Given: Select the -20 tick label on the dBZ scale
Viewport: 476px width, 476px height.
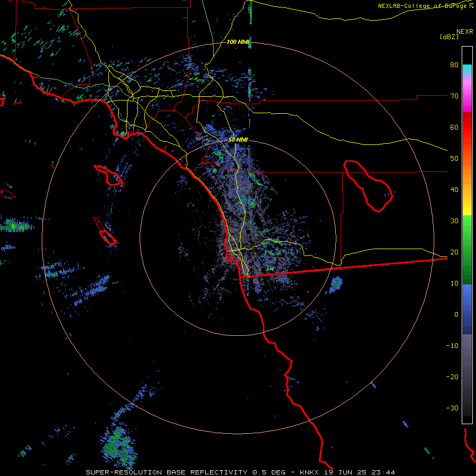Looking at the screenshot, I should [x=452, y=377].
